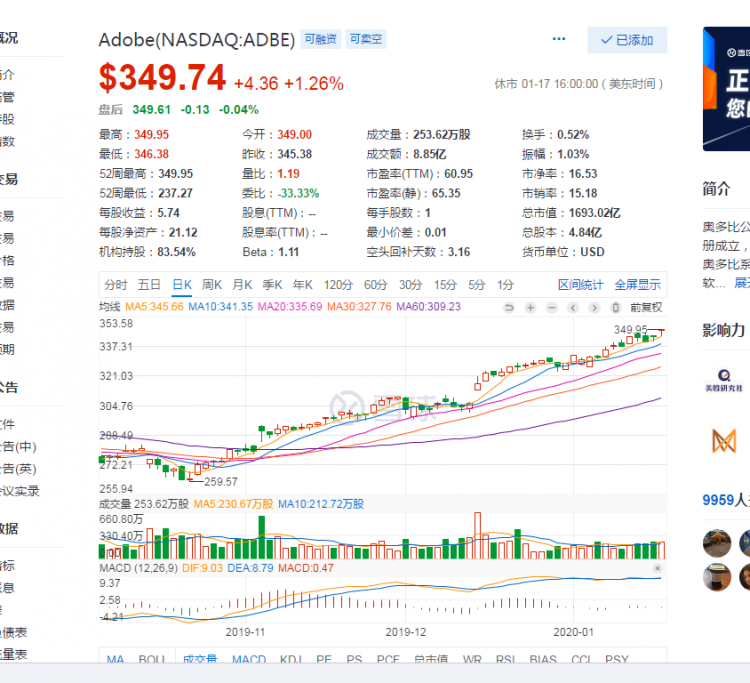750x683 pixels.
Task: Open 全屏显示 fullscreen chart
Action: pyautogui.click(x=638, y=285)
